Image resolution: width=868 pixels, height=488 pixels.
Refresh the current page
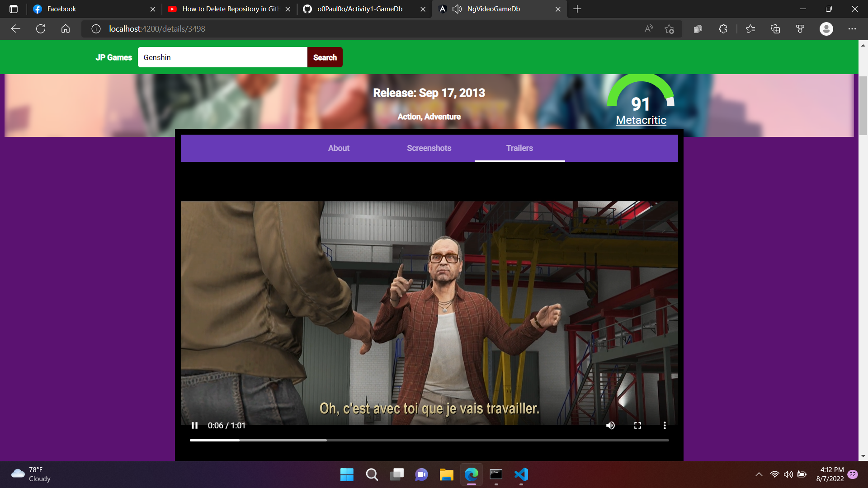click(x=41, y=29)
